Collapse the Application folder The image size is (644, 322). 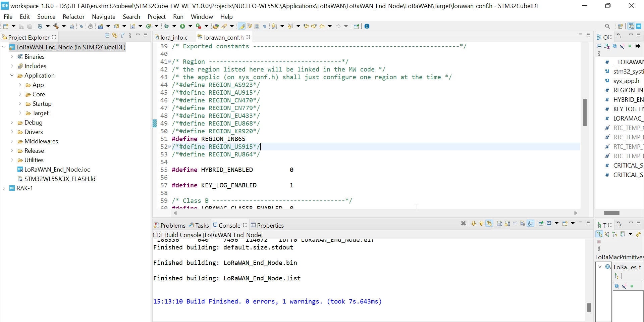tap(12, 76)
